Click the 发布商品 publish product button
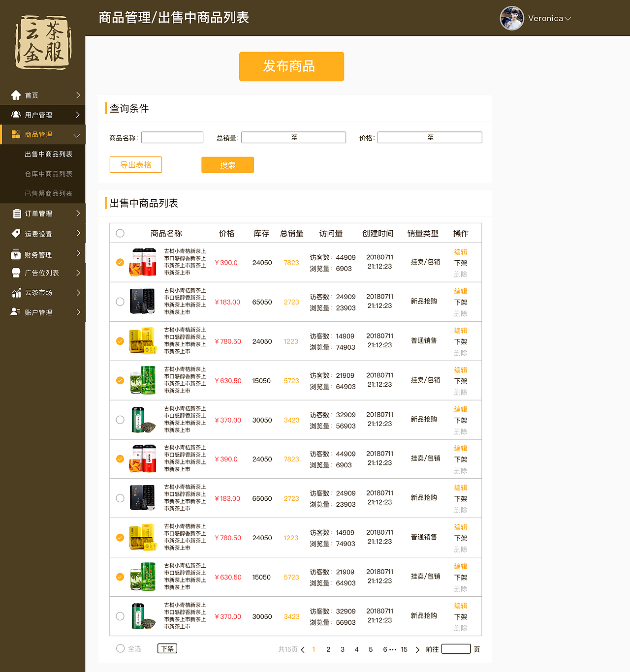The width and height of the screenshot is (630, 672). pos(291,66)
